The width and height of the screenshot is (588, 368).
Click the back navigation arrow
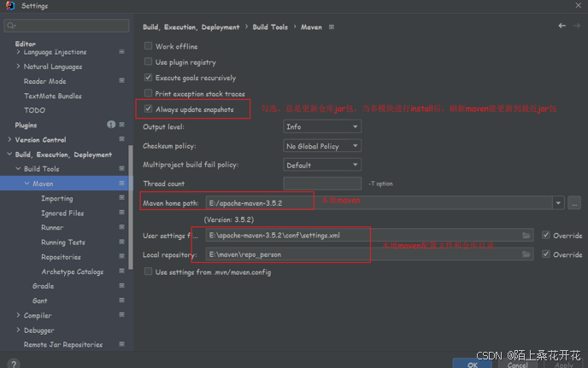pos(562,26)
